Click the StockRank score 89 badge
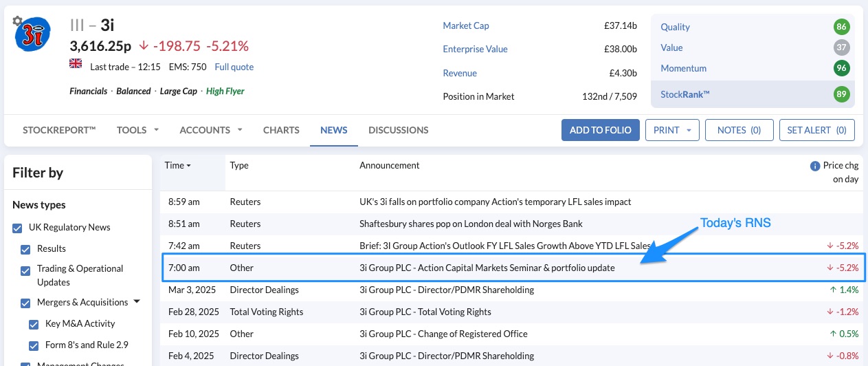The height and width of the screenshot is (366, 868). coord(841,94)
